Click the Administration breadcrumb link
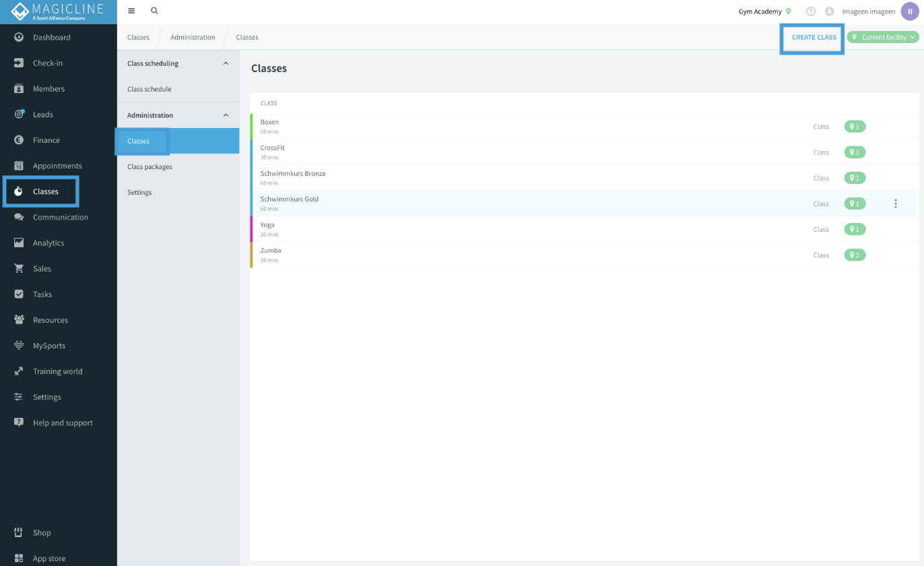Screen dimensions: 924x566 (193, 37)
